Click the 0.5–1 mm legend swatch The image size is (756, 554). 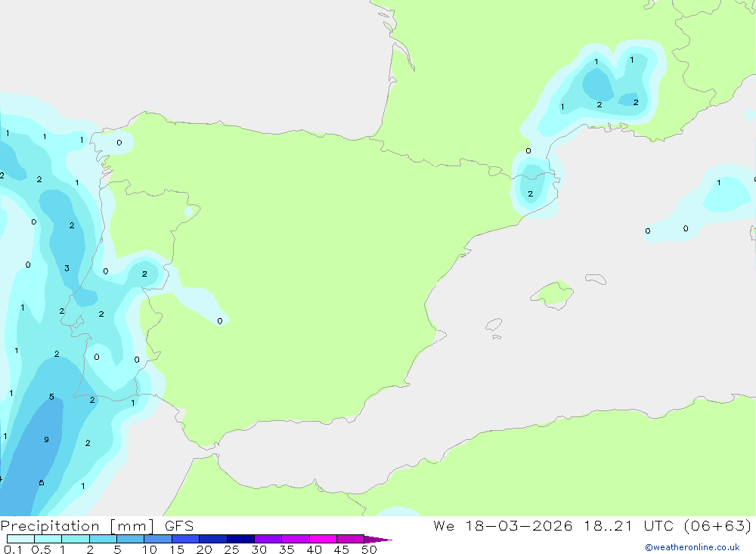(48, 539)
